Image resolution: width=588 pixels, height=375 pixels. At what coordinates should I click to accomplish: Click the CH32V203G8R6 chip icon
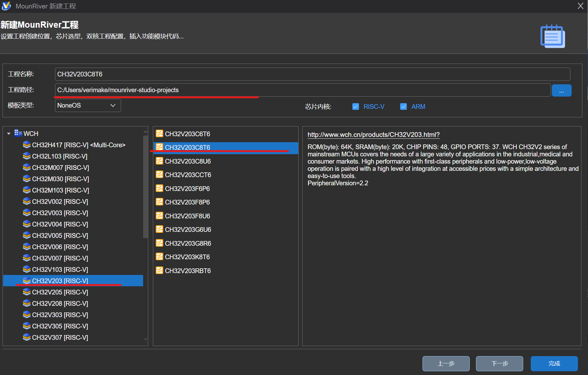click(160, 243)
